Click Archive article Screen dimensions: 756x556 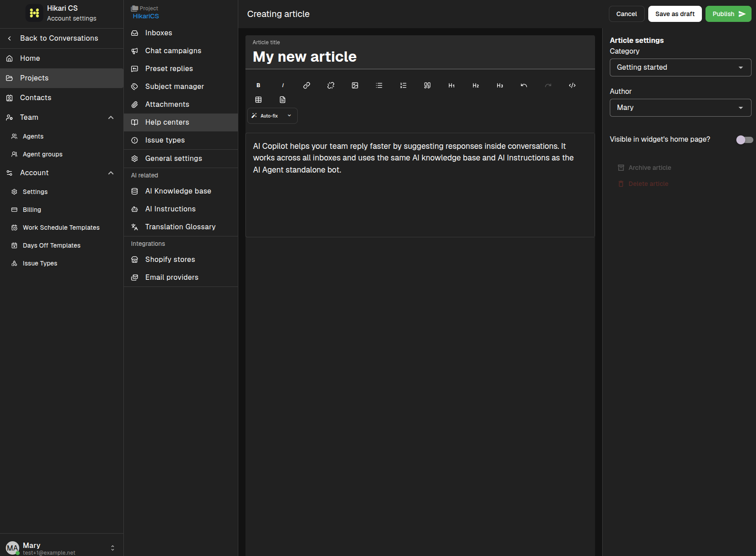644,168
